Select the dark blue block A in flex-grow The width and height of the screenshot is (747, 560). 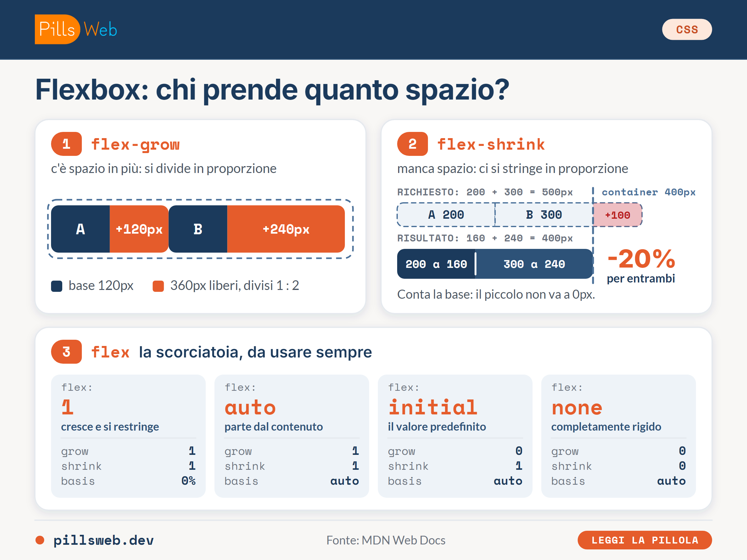[80, 229]
